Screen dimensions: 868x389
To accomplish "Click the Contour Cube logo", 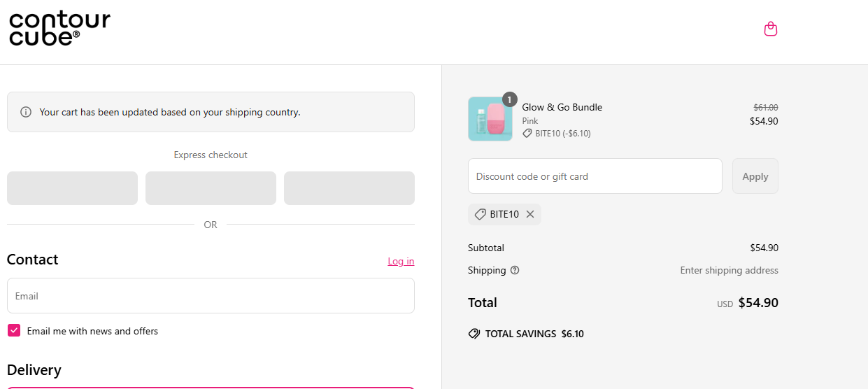I will [x=59, y=29].
